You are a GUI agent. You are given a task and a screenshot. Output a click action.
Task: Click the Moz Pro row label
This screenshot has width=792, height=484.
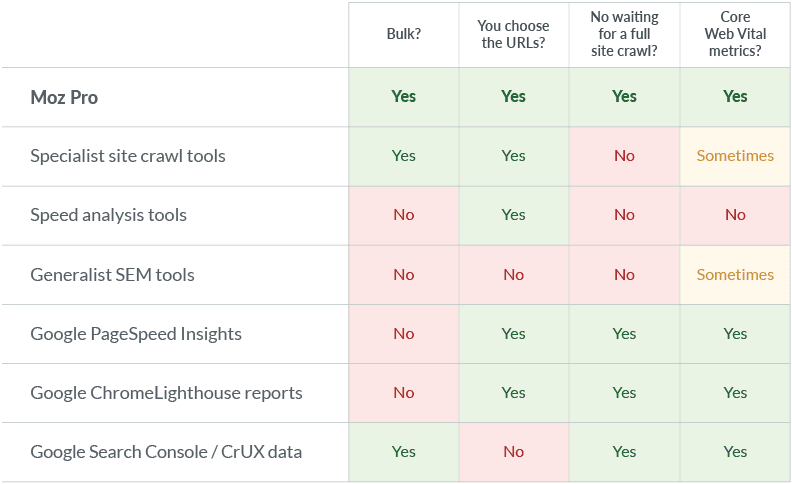click(64, 97)
